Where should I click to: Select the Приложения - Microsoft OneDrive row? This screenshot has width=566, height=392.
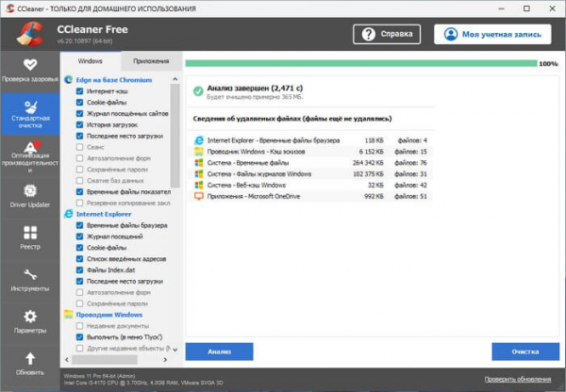coord(310,196)
